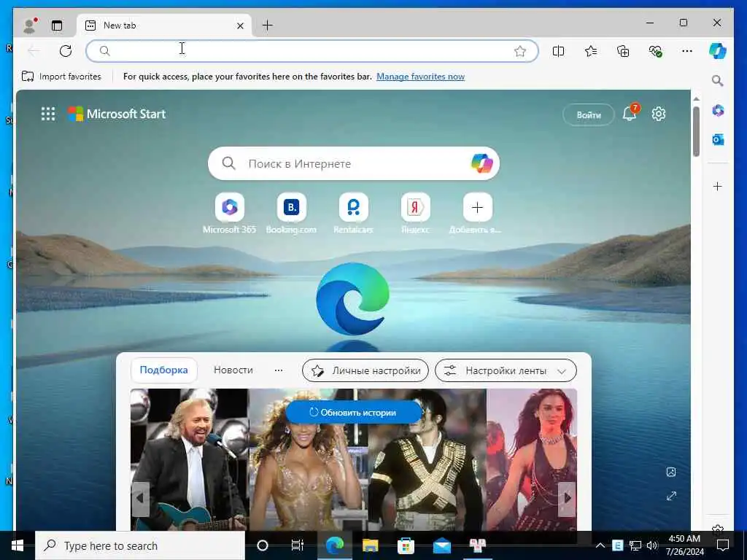Click Import favorites
Screen dimensions: 747x560
(61, 76)
